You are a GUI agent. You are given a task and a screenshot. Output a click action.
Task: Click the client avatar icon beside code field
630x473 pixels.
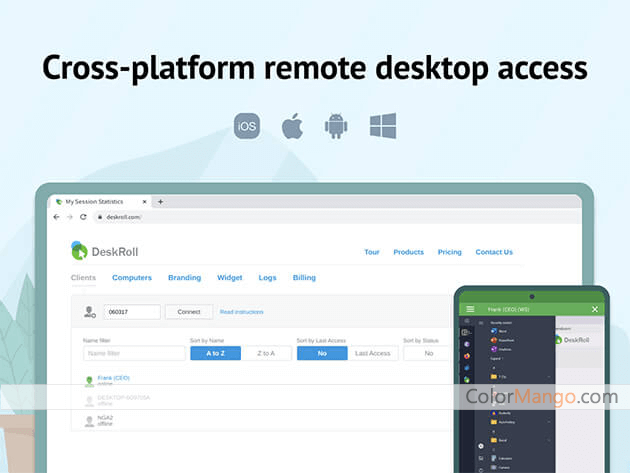[90, 312]
